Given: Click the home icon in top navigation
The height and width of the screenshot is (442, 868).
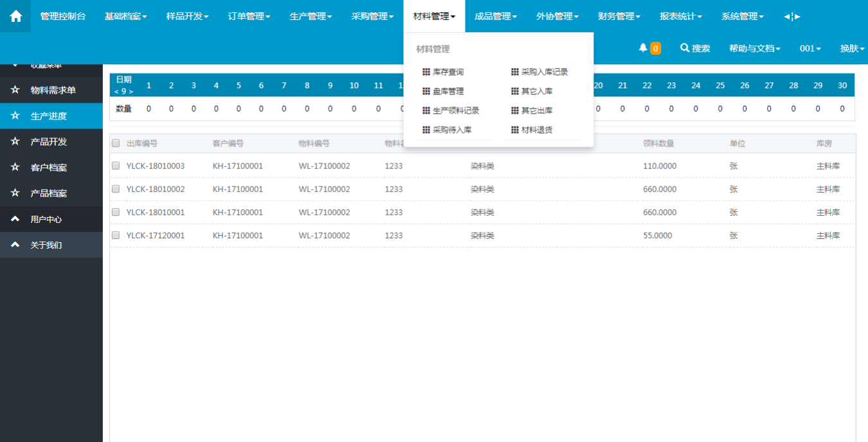Looking at the screenshot, I should 15,16.
